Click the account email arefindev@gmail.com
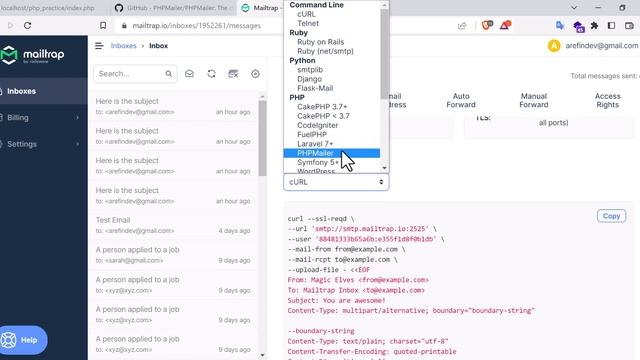Screen dimensions: 640x360 602,46
